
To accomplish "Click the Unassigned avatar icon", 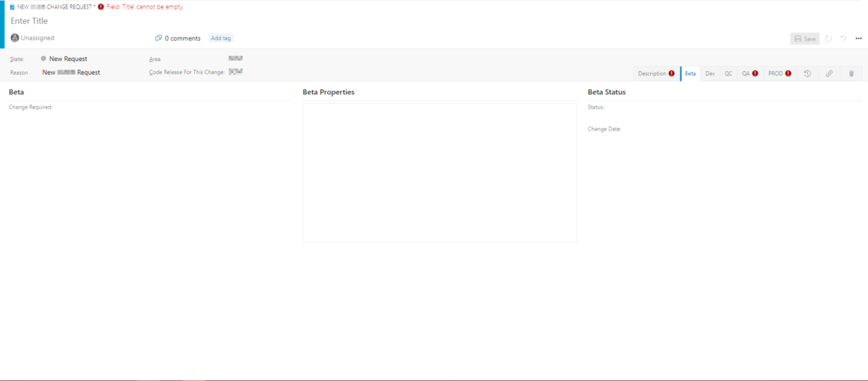I will [x=14, y=38].
